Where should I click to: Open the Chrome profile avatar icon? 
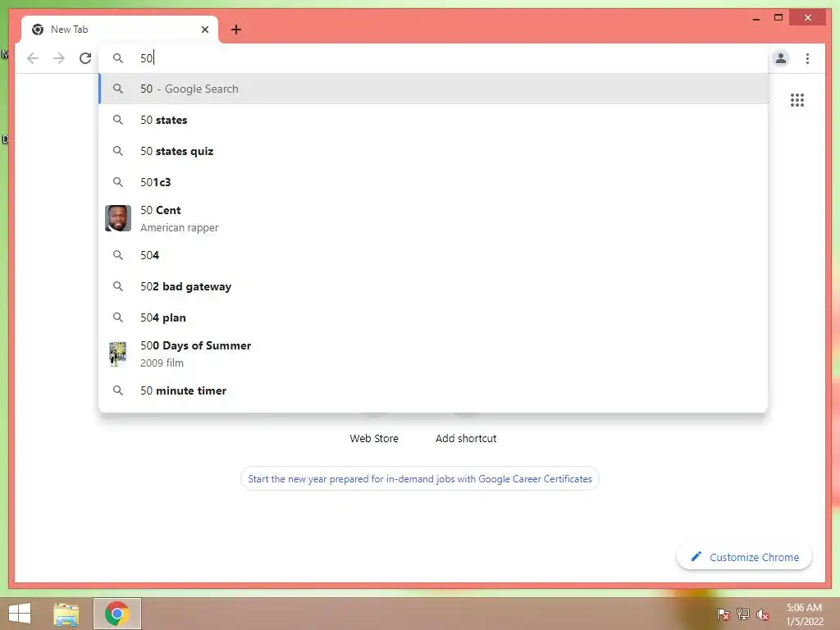(781, 58)
